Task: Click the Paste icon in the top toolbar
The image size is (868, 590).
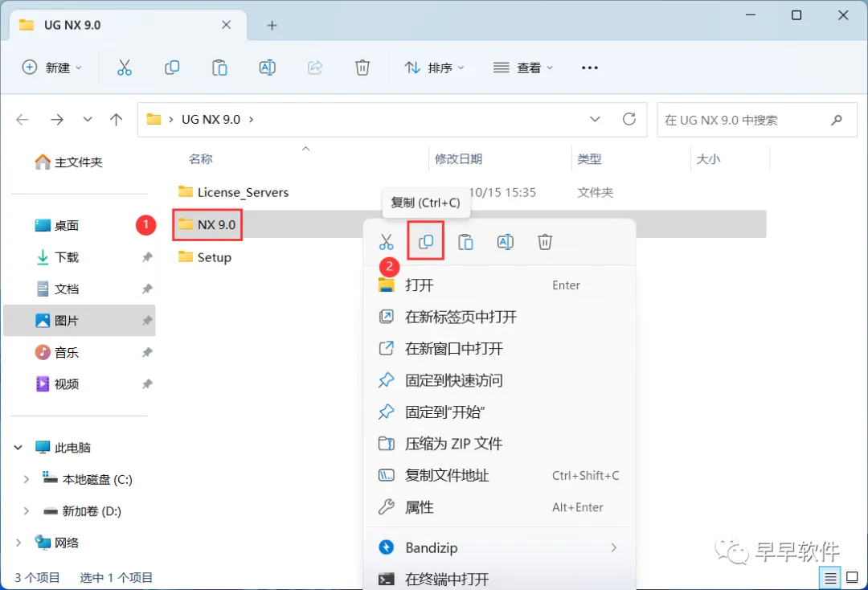Action: click(219, 68)
